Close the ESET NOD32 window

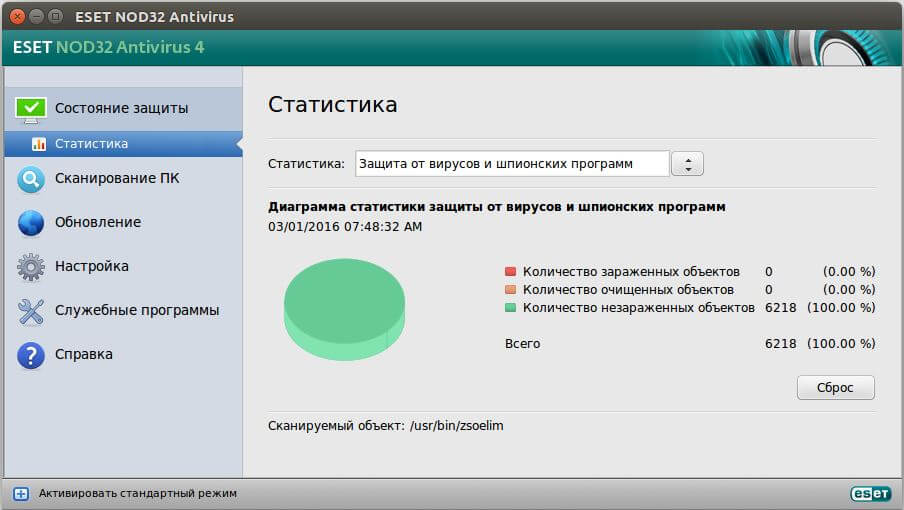tap(17, 17)
